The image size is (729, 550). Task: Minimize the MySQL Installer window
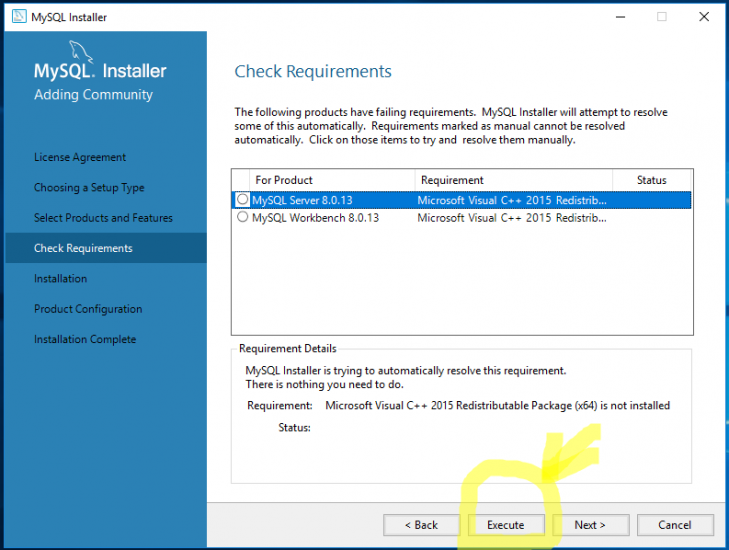pyautogui.click(x=620, y=17)
